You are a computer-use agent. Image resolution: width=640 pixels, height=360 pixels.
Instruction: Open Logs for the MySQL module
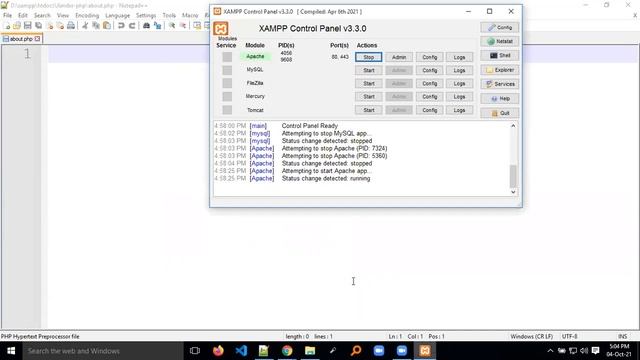pyautogui.click(x=459, y=70)
